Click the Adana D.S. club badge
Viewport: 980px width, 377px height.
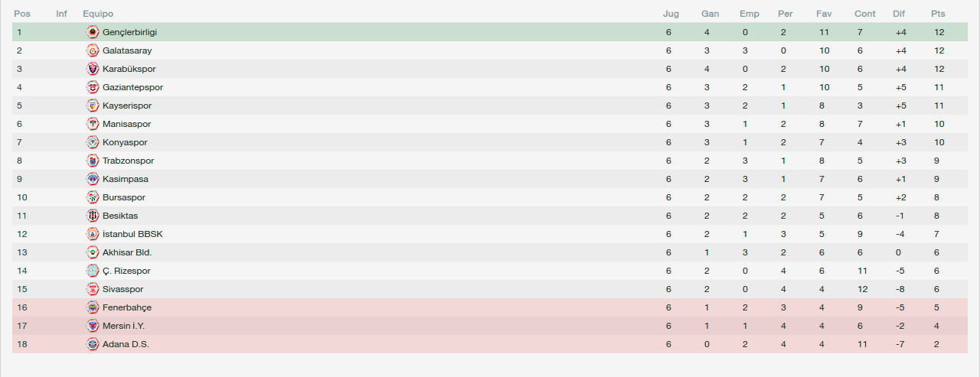[x=93, y=344]
